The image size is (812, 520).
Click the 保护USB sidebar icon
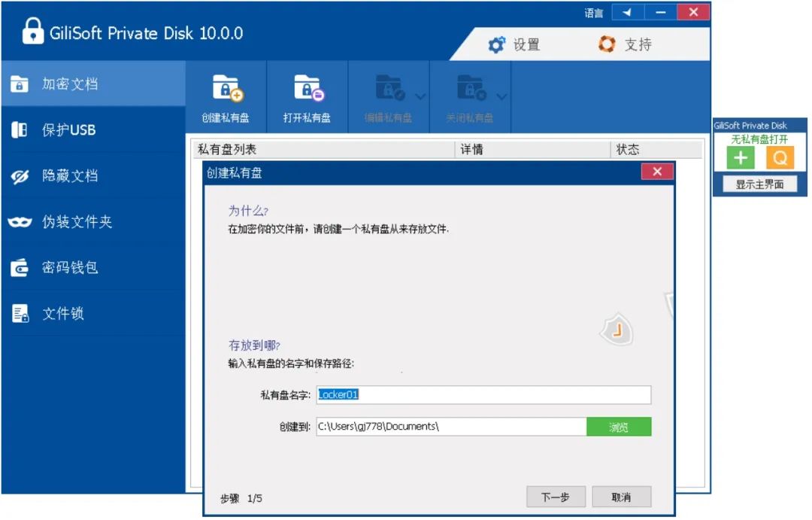pyautogui.click(x=19, y=129)
